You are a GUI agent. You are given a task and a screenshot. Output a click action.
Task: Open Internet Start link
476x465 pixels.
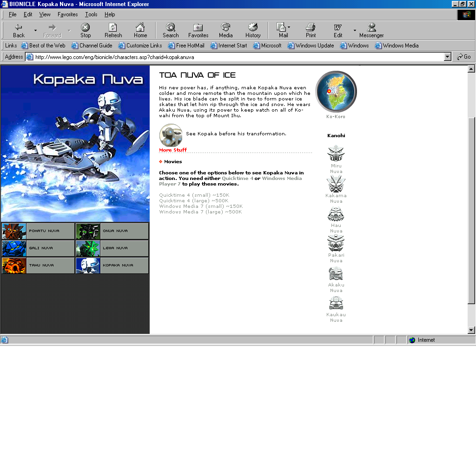point(229,46)
